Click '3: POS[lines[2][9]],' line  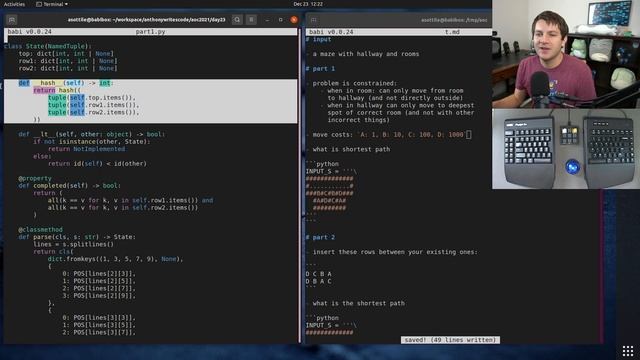click(99, 296)
